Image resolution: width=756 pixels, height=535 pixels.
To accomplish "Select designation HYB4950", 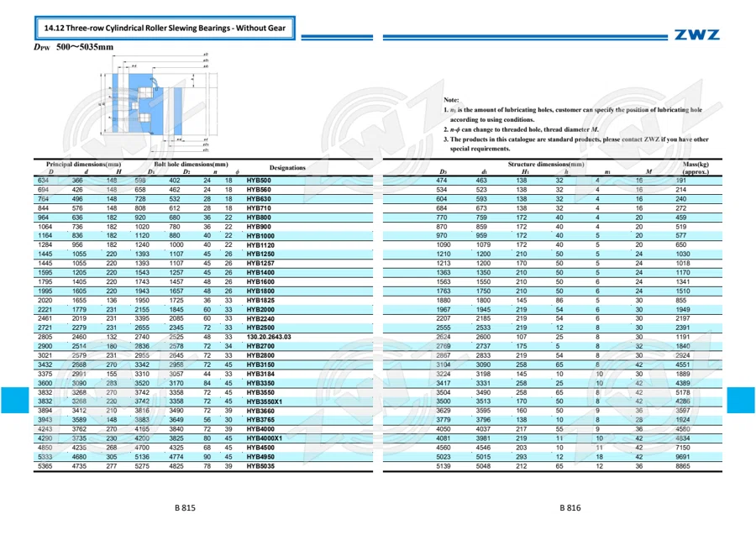I will [260, 457].
